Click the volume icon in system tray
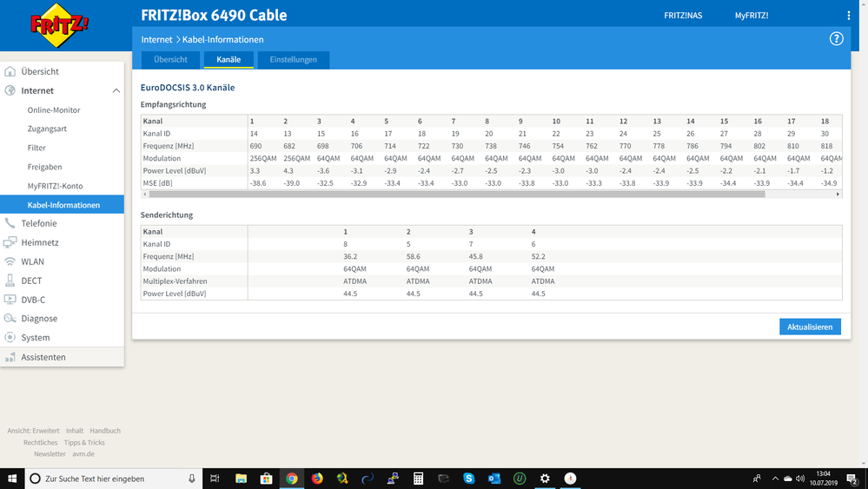This screenshot has height=489, width=868. [x=800, y=479]
